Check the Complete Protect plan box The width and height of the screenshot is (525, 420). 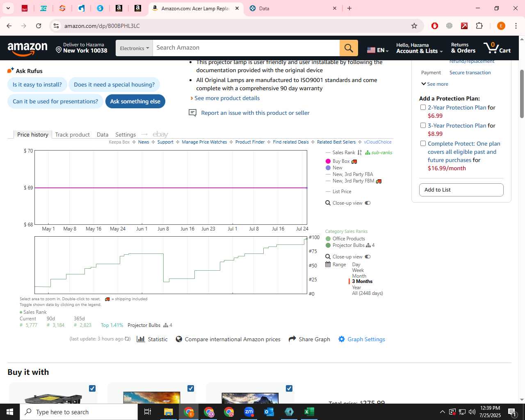(423, 144)
